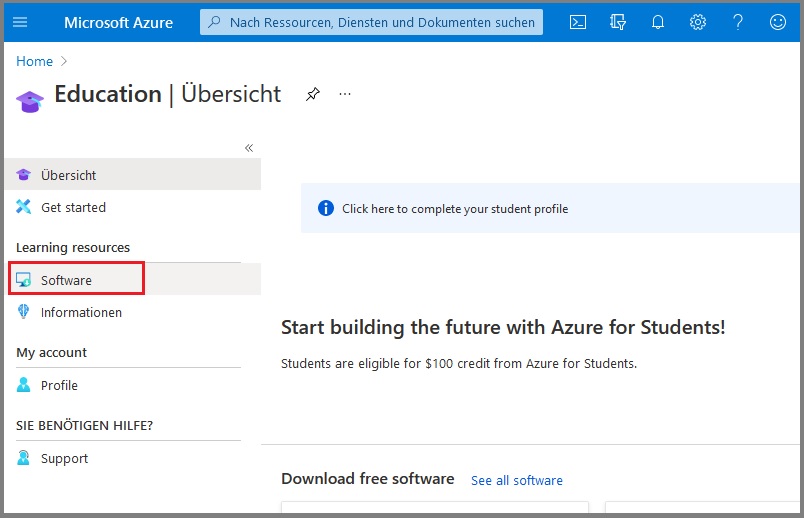The width and height of the screenshot is (804, 518).
Task: Click the complete your student profile banner
Action: (454, 209)
